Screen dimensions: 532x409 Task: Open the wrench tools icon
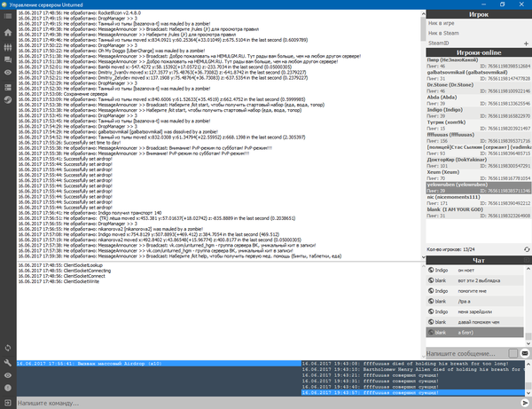click(7, 362)
